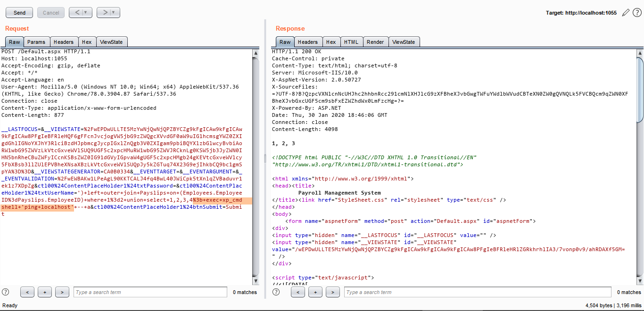Switch to the Response Headers tab

coord(308,42)
